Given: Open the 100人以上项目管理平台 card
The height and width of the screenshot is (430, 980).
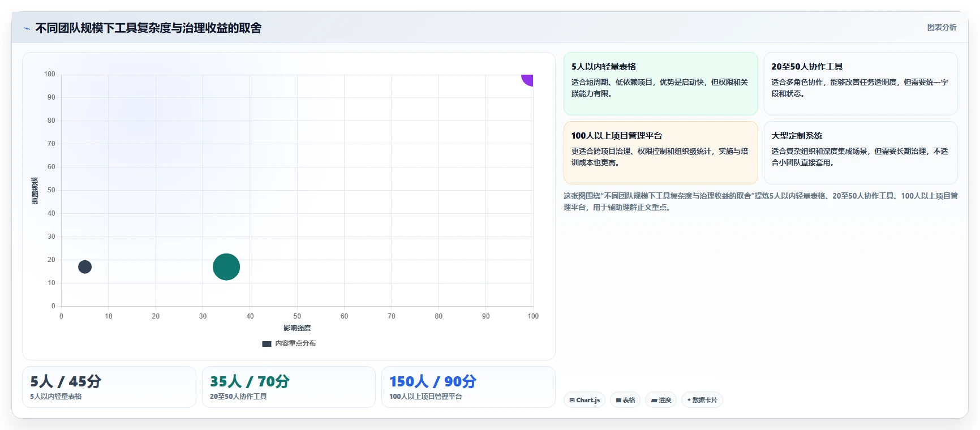Looking at the screenshot, I should 661,153.
